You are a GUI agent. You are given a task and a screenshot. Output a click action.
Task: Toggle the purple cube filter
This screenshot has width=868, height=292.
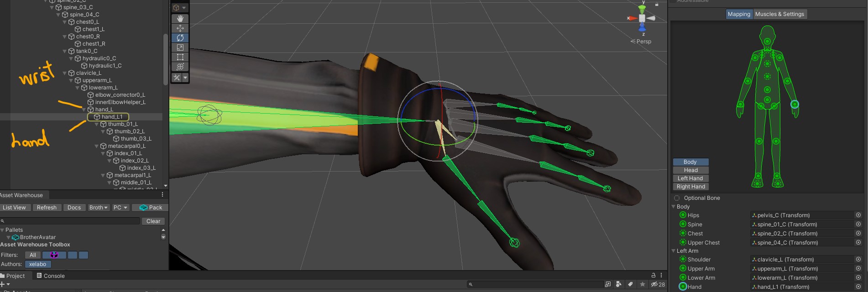click(54, 255)
